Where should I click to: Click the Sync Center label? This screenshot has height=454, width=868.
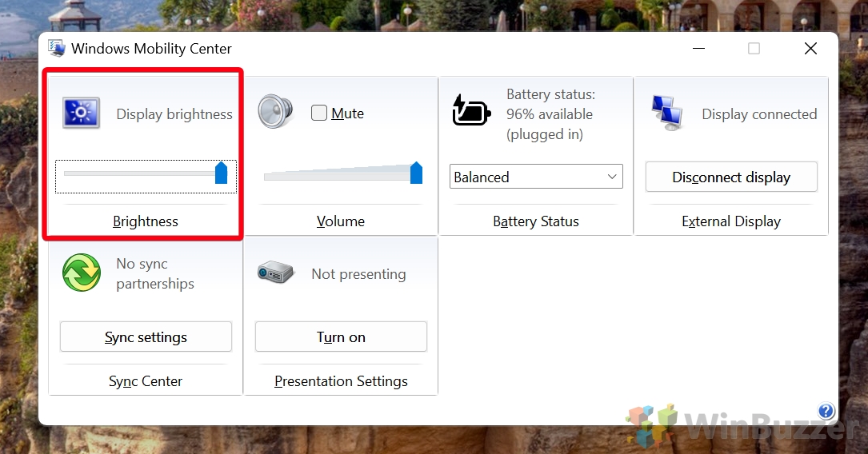[x=146, y=381]
